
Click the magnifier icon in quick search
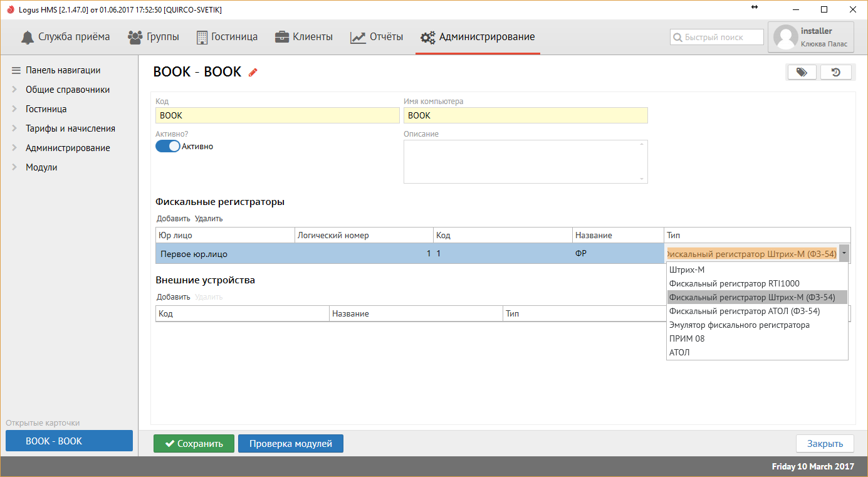(x=677, y=38)
